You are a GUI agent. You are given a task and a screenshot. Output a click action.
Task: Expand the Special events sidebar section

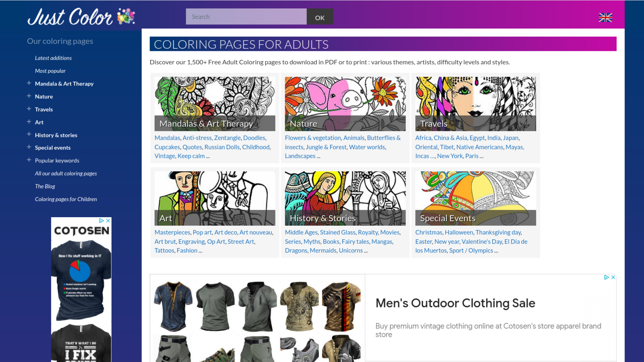click(29, 147)
